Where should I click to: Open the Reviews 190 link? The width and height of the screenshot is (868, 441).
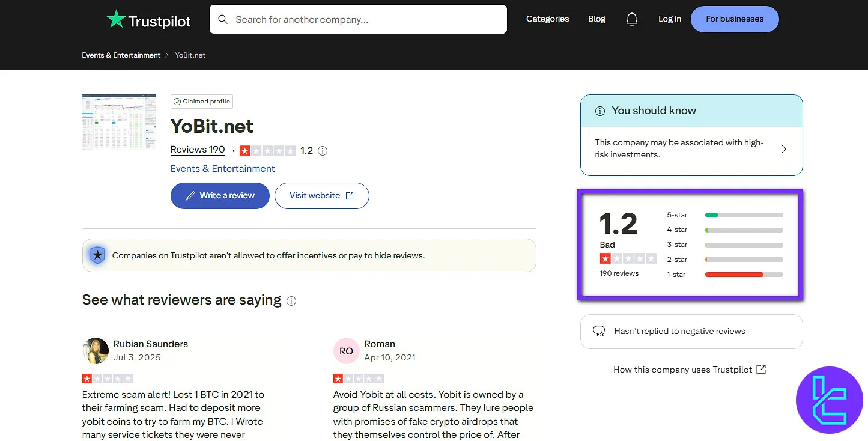pos(198,150)
